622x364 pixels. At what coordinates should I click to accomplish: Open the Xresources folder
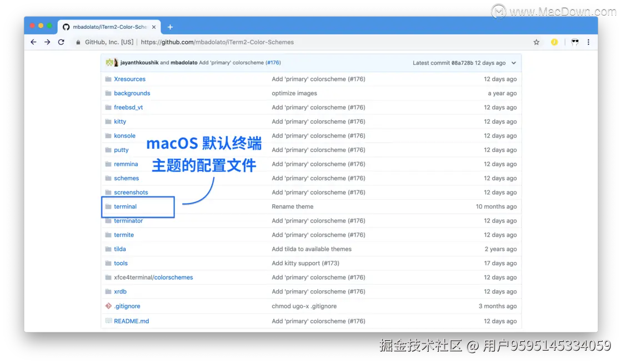click(130, 79)
